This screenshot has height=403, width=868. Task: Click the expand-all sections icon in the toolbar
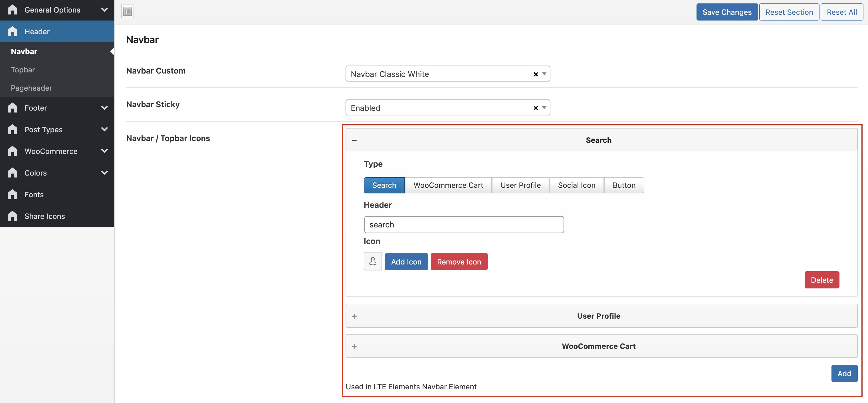(127, 11)
